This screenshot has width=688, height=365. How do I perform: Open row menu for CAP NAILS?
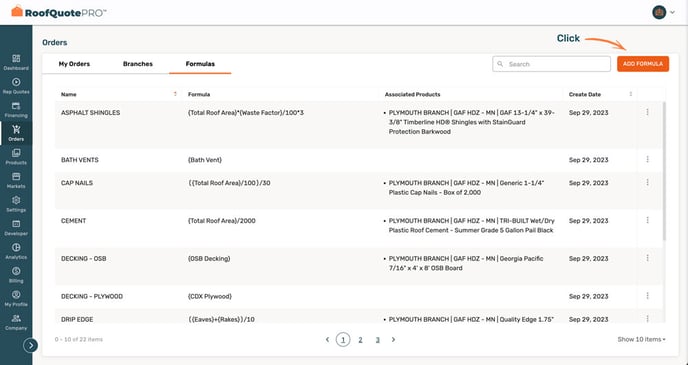click(647, 182)
